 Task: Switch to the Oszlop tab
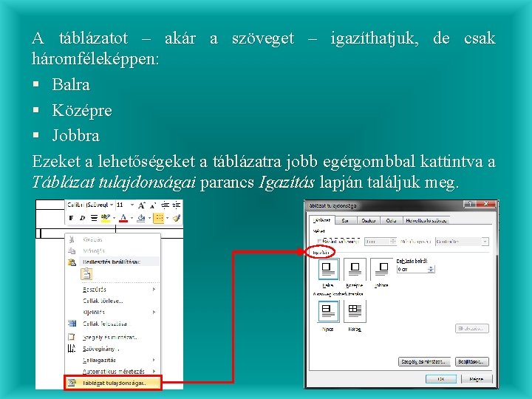click(369, 220)
